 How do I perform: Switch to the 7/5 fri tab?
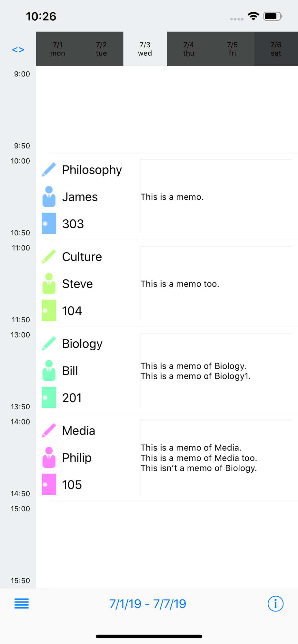pos(232,49)
